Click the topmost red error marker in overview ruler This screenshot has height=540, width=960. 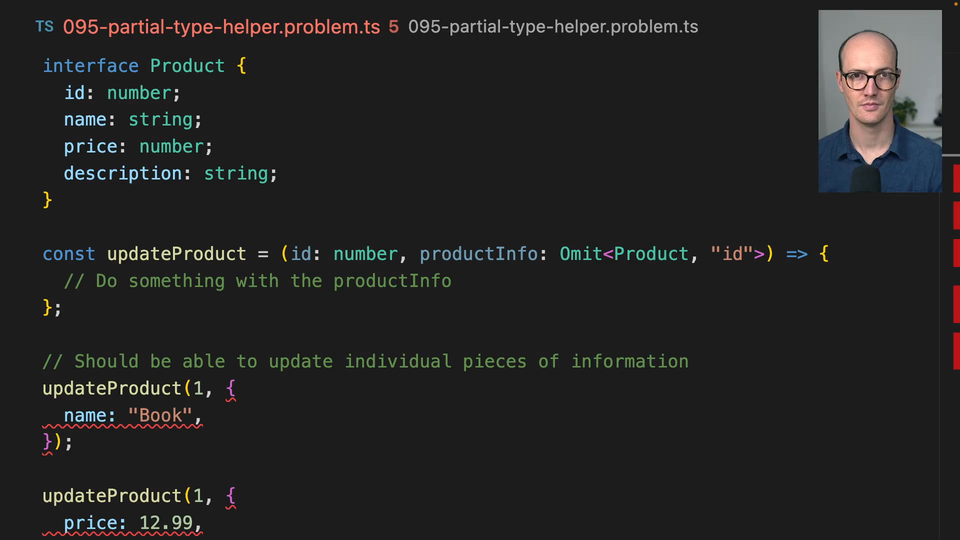point(956,179)
